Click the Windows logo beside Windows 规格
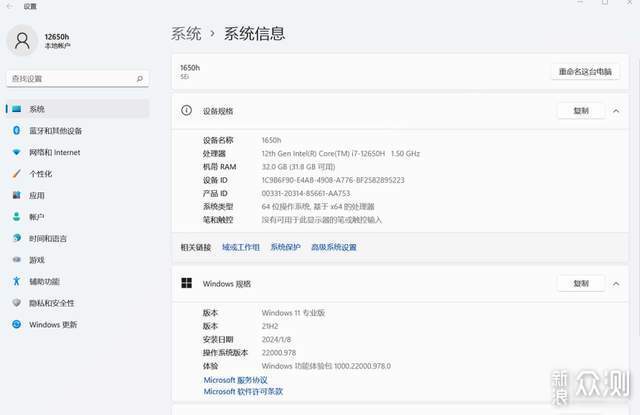Viewport: 640px width, 415px height. click(187, 283)
